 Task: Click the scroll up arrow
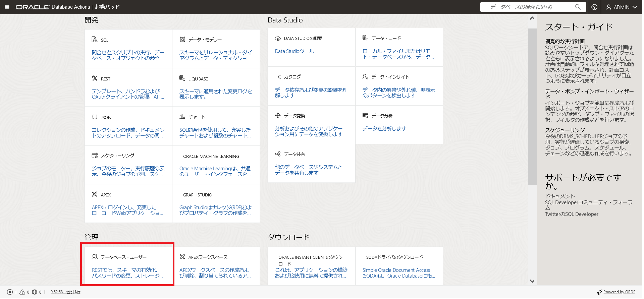(532, 18)
